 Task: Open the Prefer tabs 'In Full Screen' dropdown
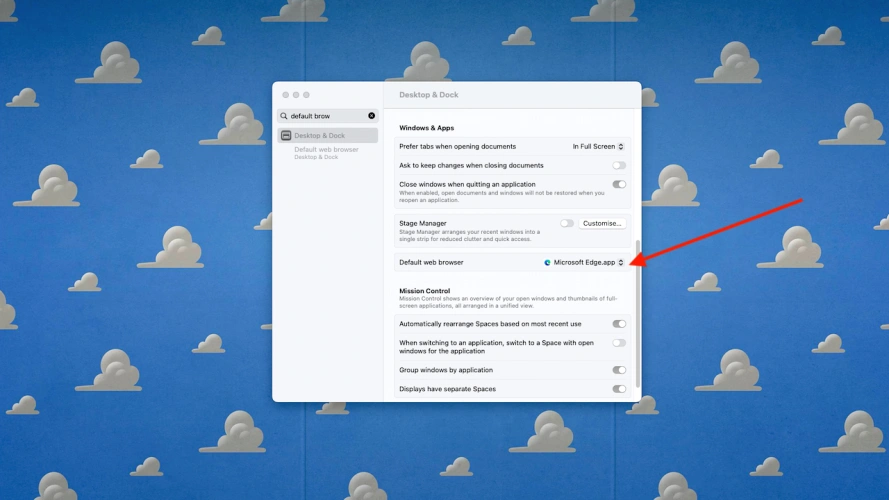(x=599, y=147)
